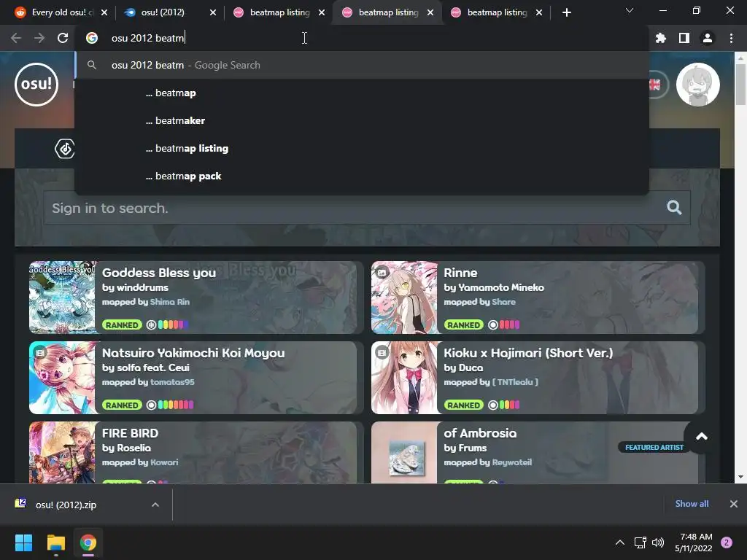Screen dimensions: 747x560
Task: Open mapper Kowari profile link
Action: [x=164, y=462]
